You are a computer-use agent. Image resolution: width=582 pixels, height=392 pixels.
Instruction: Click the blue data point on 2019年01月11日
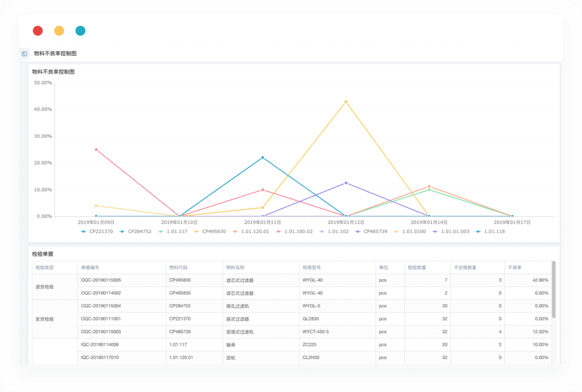pyautogui.click(x=263, y=158)
